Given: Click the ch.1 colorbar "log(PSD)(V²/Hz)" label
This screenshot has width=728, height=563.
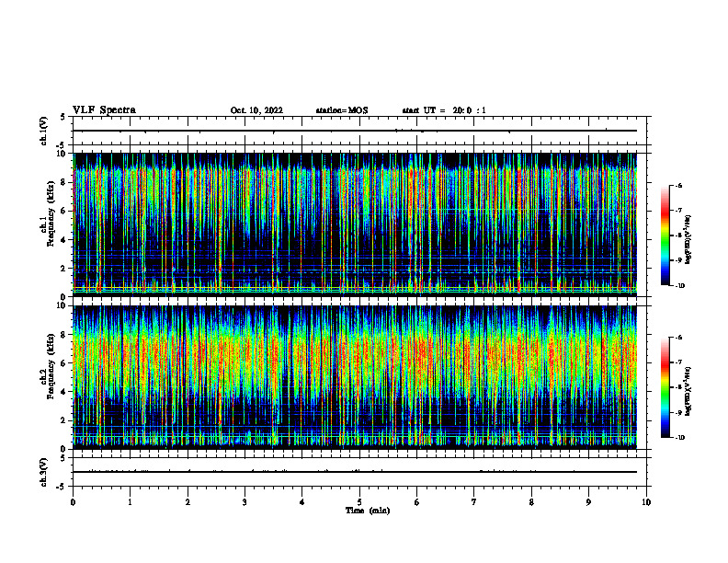Looking at the screenshot, I should pyautogui.click(x=688, y=239).
